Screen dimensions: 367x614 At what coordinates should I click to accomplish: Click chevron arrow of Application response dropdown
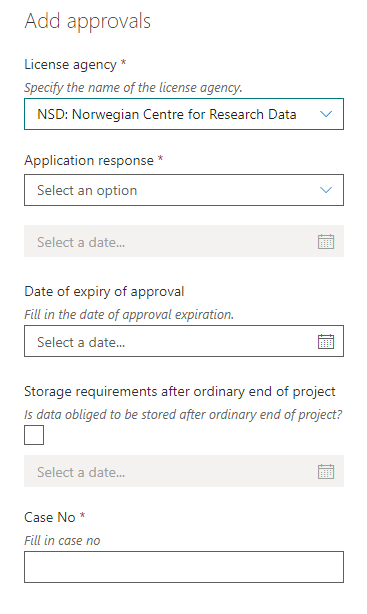325,190
